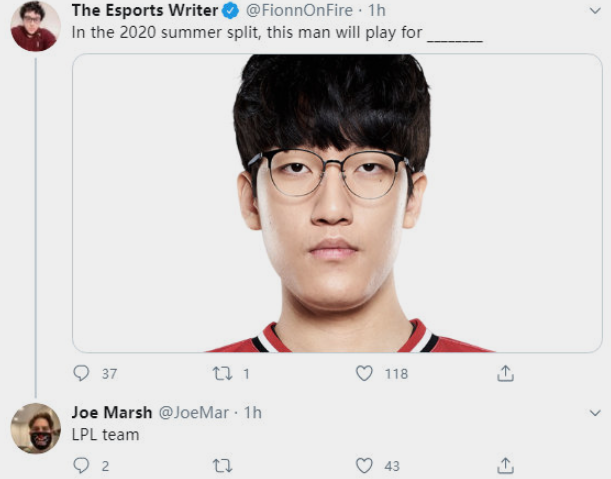Like the tweet with 118 likes
Image resolution: width=611 pixels, height=479 pixels.
coord(364,373)
